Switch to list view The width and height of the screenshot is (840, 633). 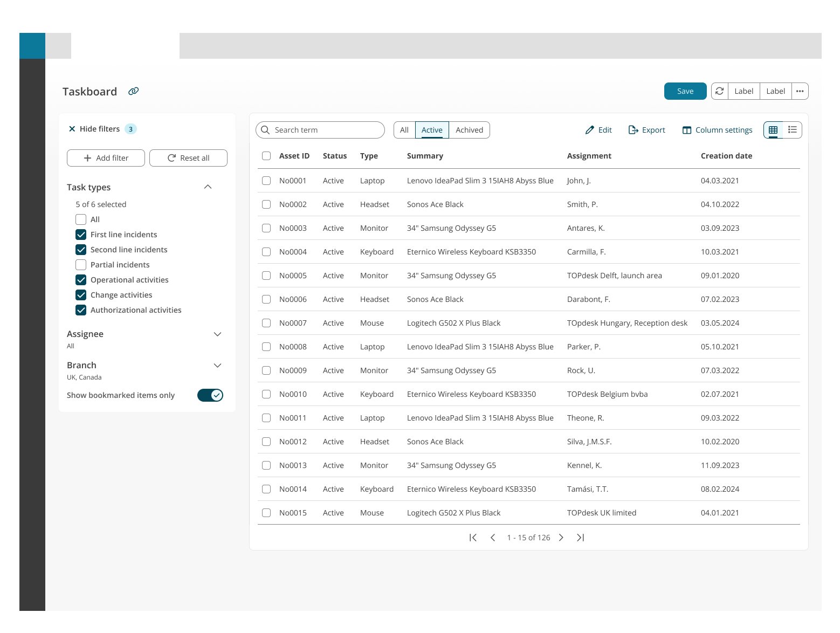[x=793, y=130]
